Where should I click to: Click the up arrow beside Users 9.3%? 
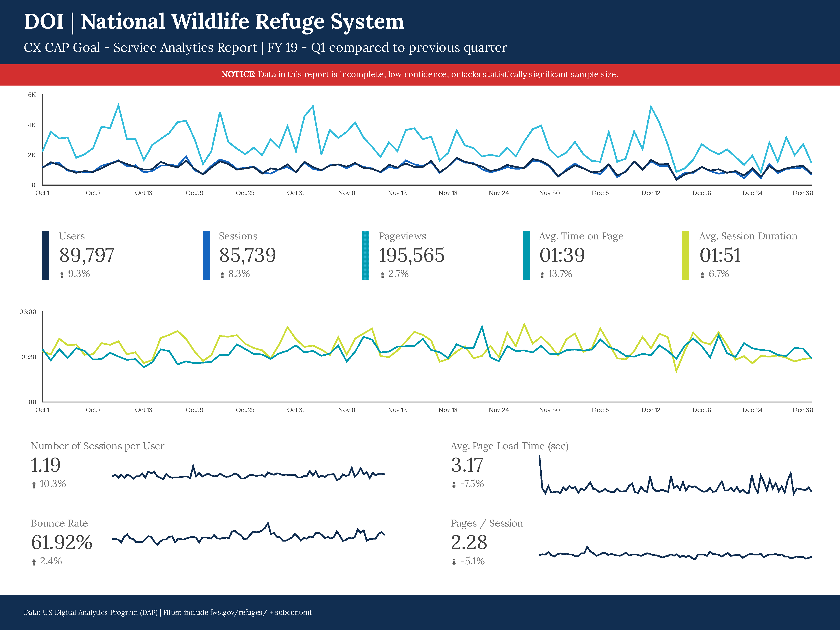coord(62,275)
